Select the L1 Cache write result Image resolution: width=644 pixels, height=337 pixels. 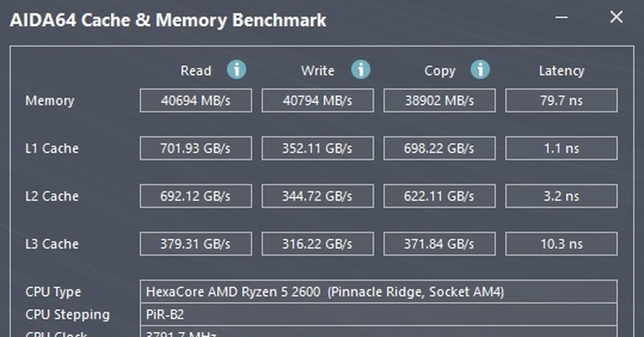[x=317, y=149]
